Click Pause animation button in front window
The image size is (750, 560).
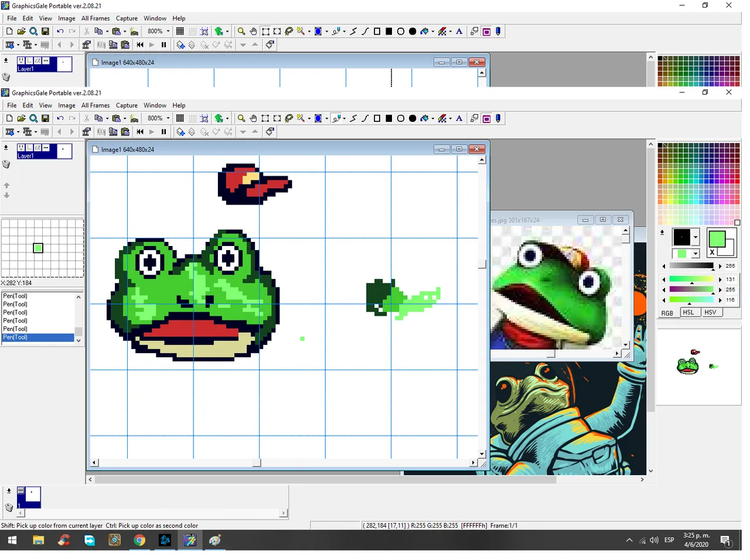pos(163,132)
